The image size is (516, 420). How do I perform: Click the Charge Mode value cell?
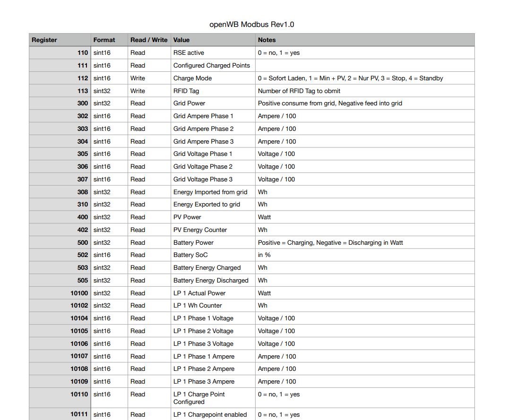[x=213, y=78]
